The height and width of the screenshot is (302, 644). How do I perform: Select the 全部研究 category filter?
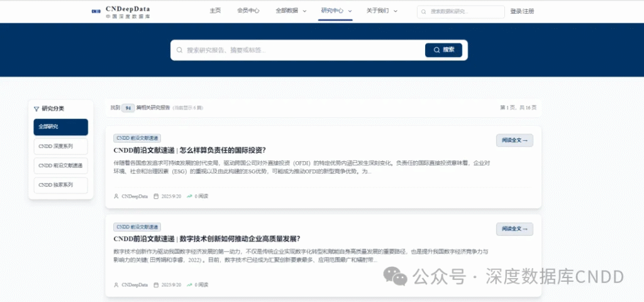[61, 127]
